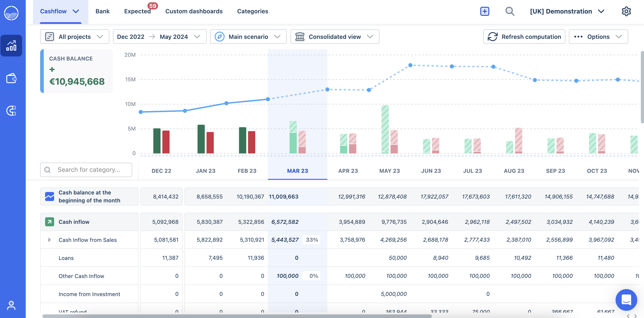This screenshot has height=318, width=644.
Task: Open search with magnifier icon
Action: (x=510, y=11)
